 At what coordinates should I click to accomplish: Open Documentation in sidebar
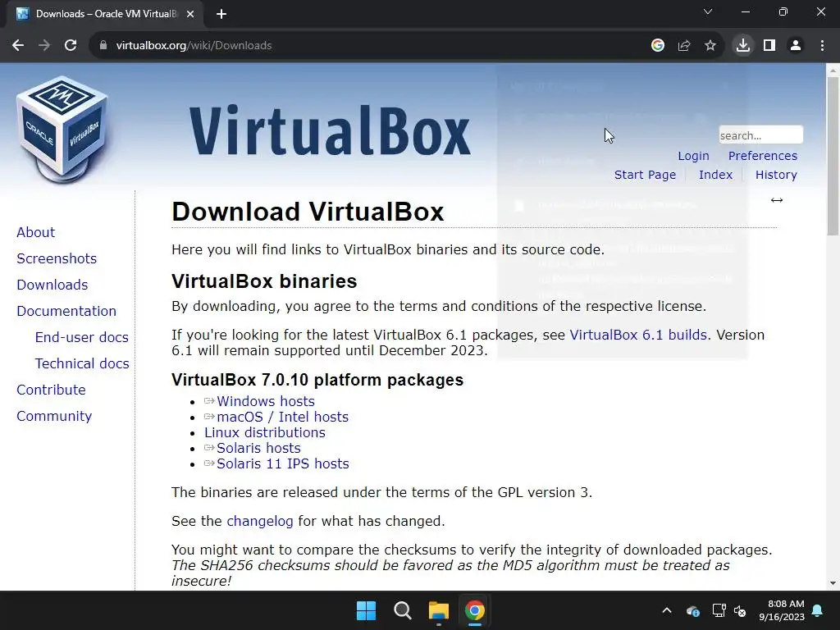[x=66, y=311]
